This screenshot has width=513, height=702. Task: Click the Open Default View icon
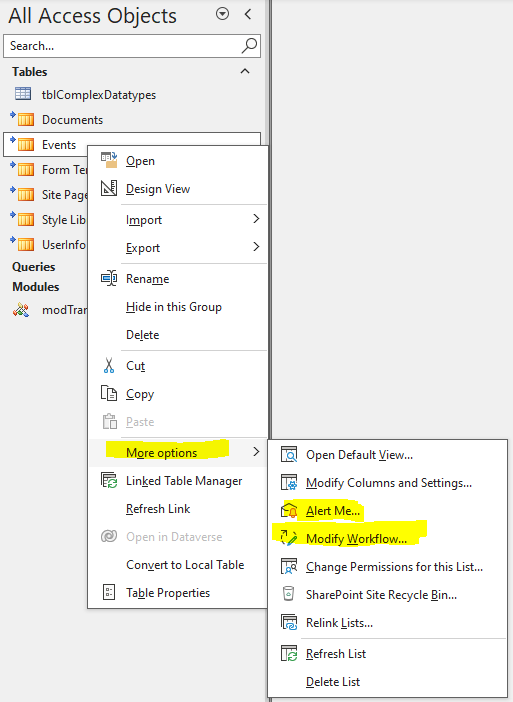point(289,454)
